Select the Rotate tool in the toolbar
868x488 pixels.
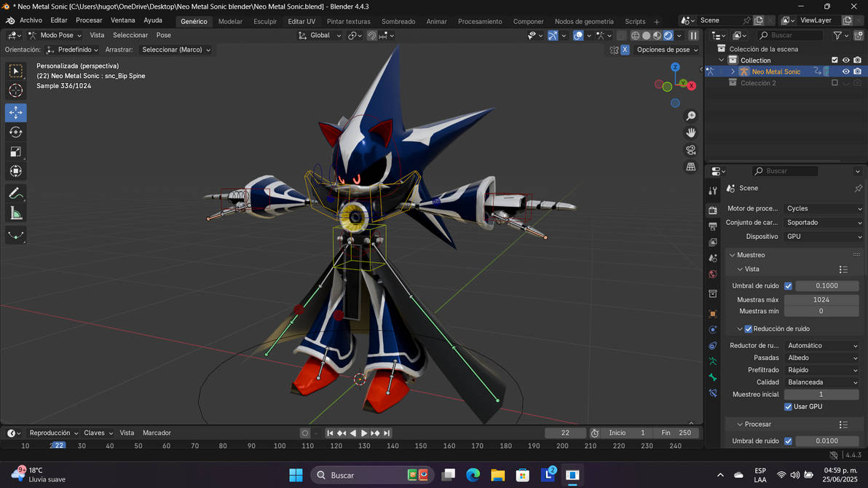15,132
